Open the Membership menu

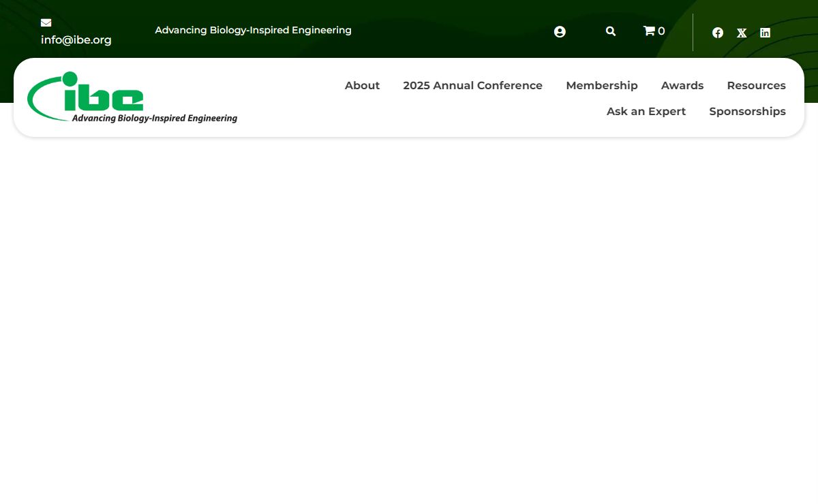pos(602,85)
